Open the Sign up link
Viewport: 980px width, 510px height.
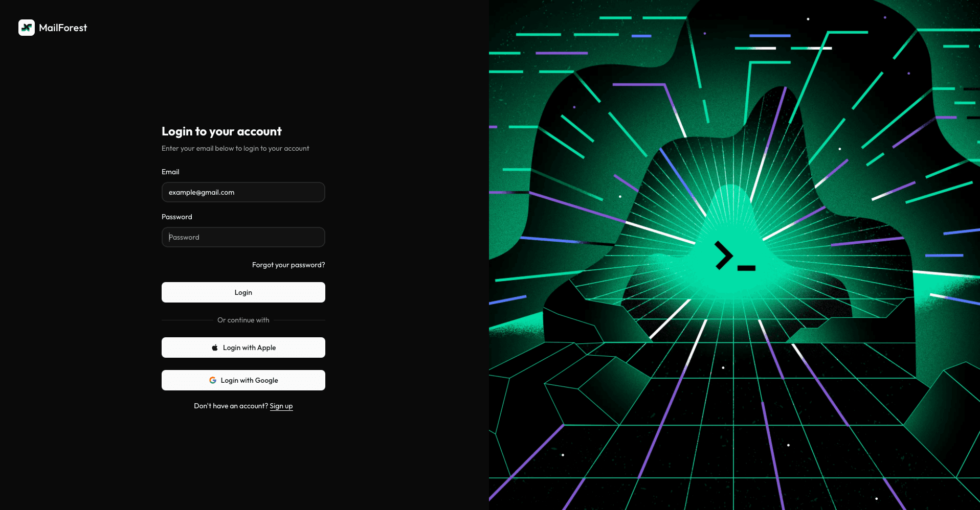coord(281,406)
